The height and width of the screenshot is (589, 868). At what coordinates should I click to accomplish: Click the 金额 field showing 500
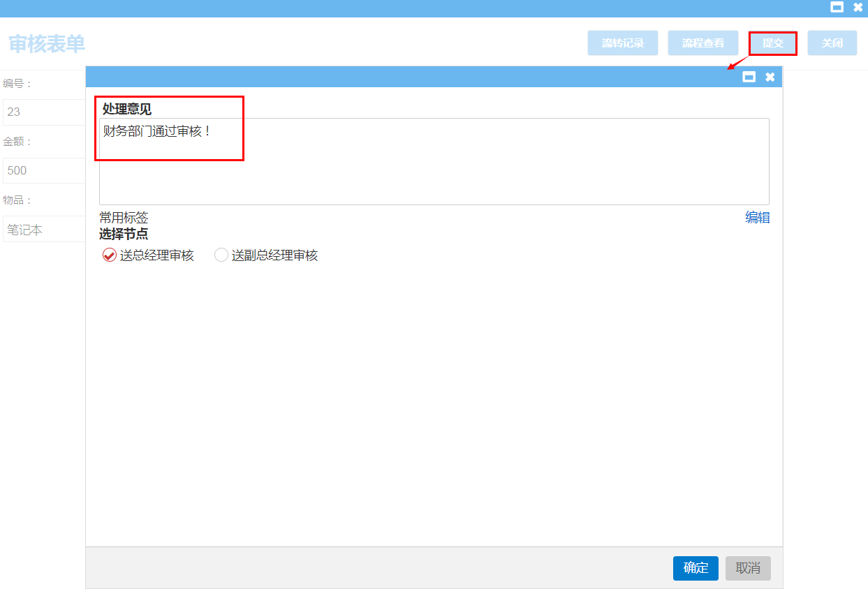(43, 170)
